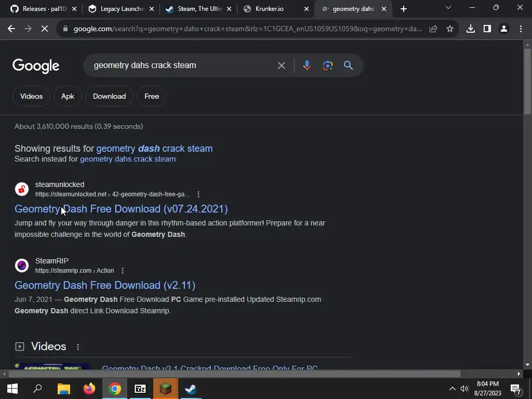Click the steamrip.com URL breadcrumb
The width and height of the screenshot is (532, 399).
tap(75, 271)
